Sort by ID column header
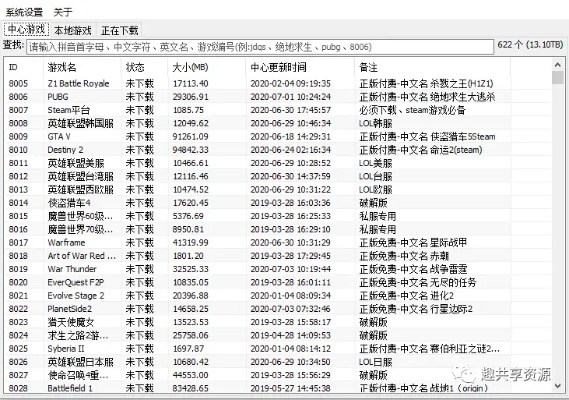This screenshot has height=400, width=569. pos(24,67)
